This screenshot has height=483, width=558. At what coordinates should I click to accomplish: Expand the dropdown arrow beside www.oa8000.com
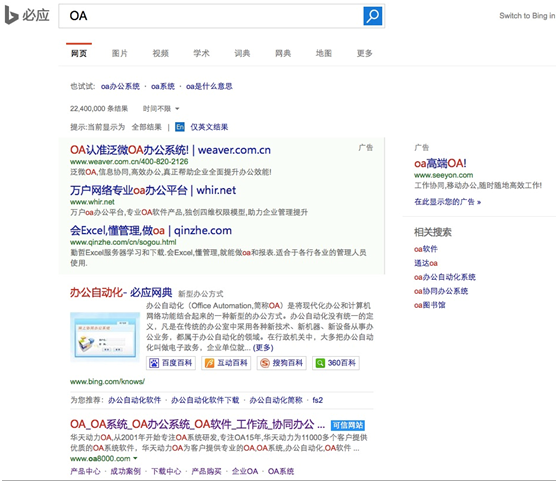pyautogui.click(x=135, y=458)
